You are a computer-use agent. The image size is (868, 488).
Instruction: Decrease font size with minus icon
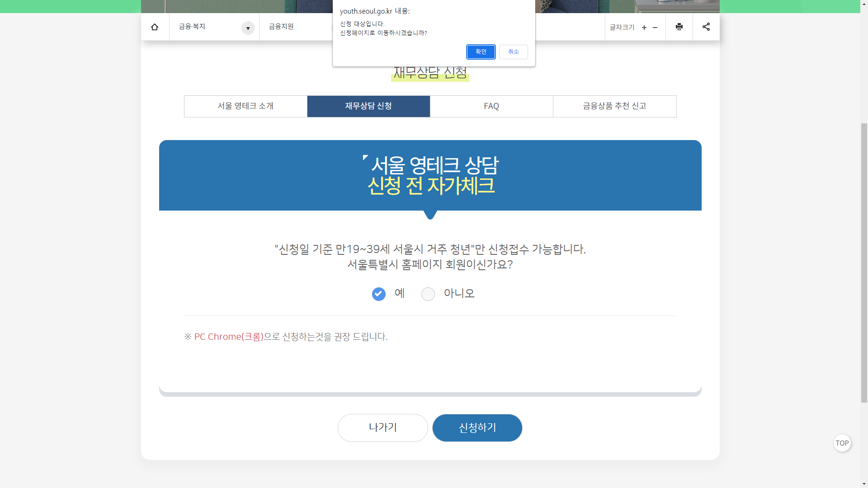pos(655,28)
